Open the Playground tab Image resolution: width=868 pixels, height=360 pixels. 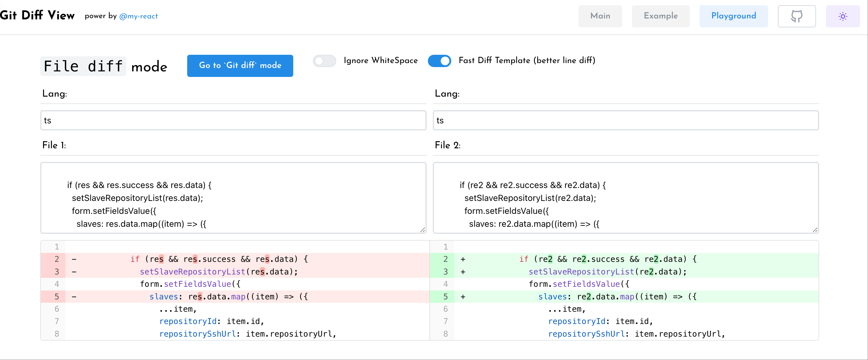[733, 16]
